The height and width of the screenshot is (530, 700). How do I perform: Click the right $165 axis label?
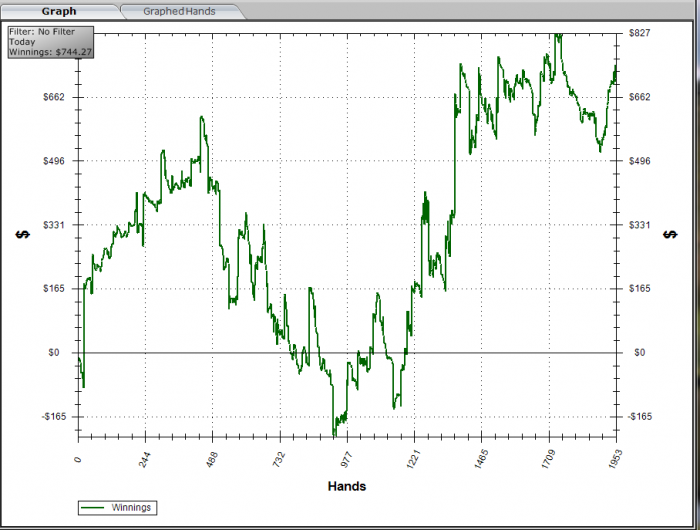click(x=640, y=288)
